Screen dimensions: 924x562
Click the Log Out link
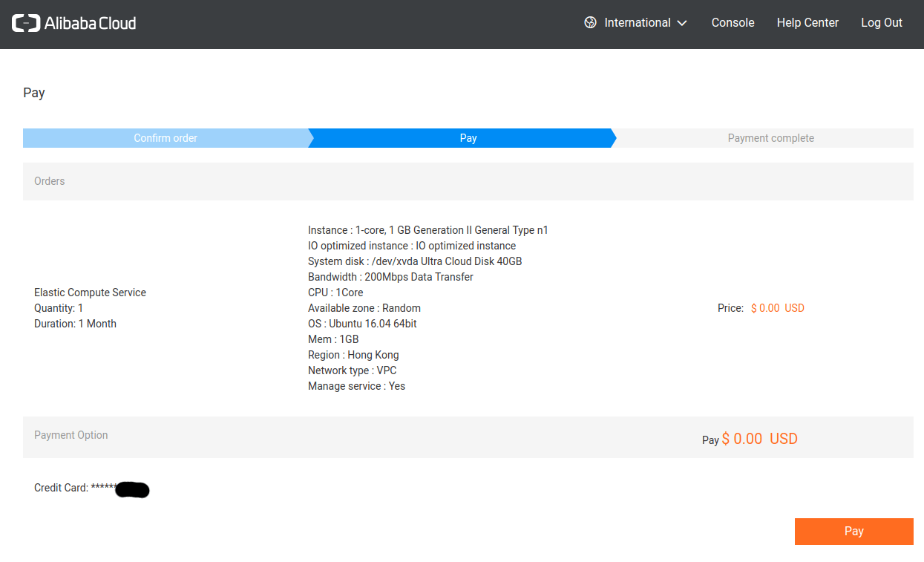pos(882,23)
